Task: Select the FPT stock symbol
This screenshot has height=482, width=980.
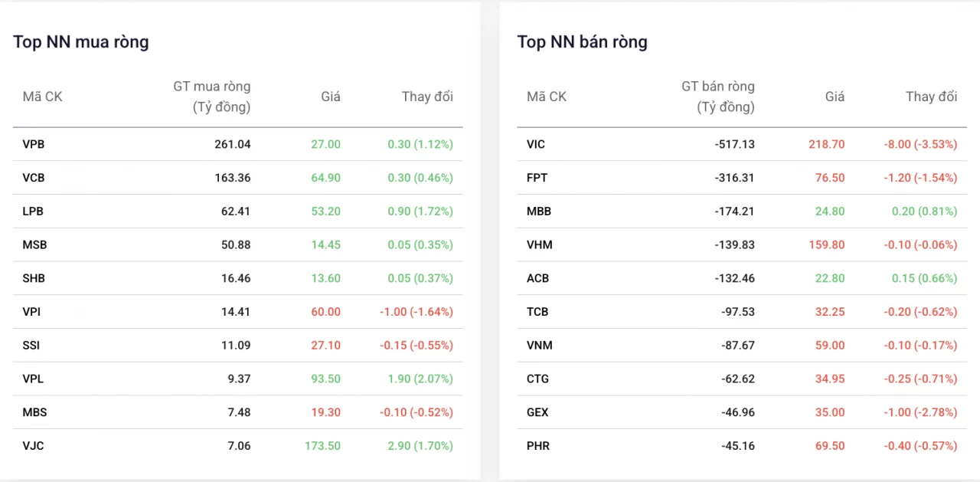Action: 537,178
